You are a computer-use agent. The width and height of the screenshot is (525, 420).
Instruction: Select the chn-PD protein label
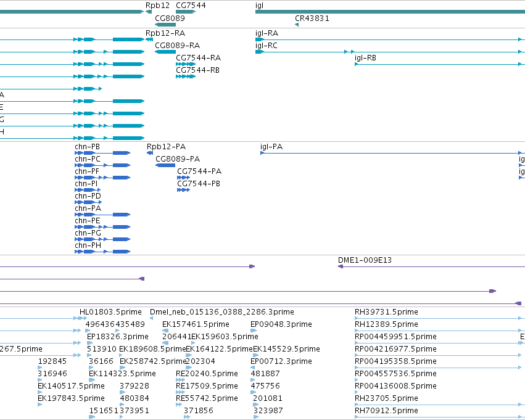[88, 196]
